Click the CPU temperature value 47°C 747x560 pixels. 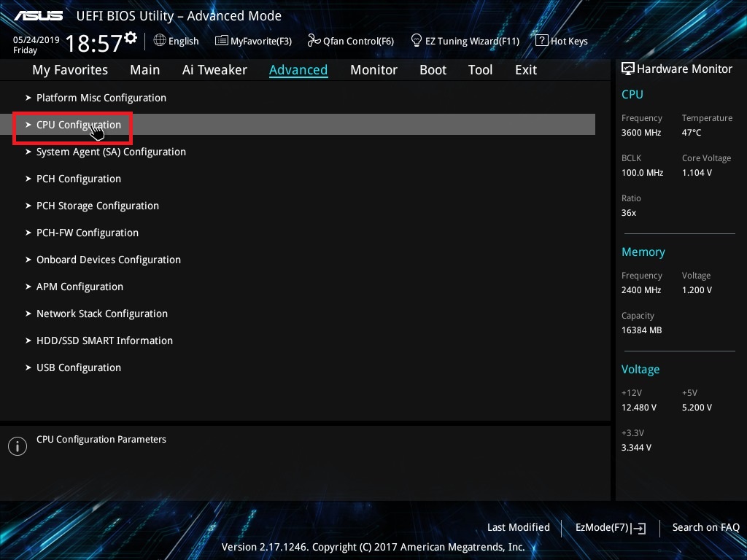click(x=692, y=133)
